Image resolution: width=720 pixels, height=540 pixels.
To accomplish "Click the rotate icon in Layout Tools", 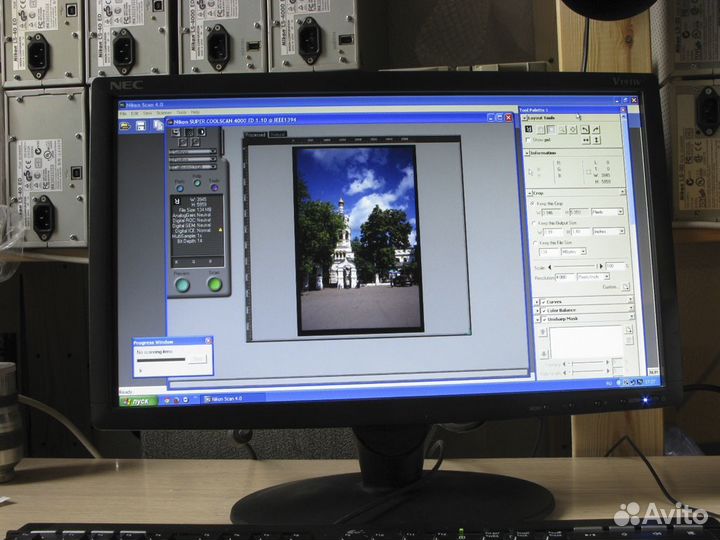I will pyautogui.click(x=583, y=130).
